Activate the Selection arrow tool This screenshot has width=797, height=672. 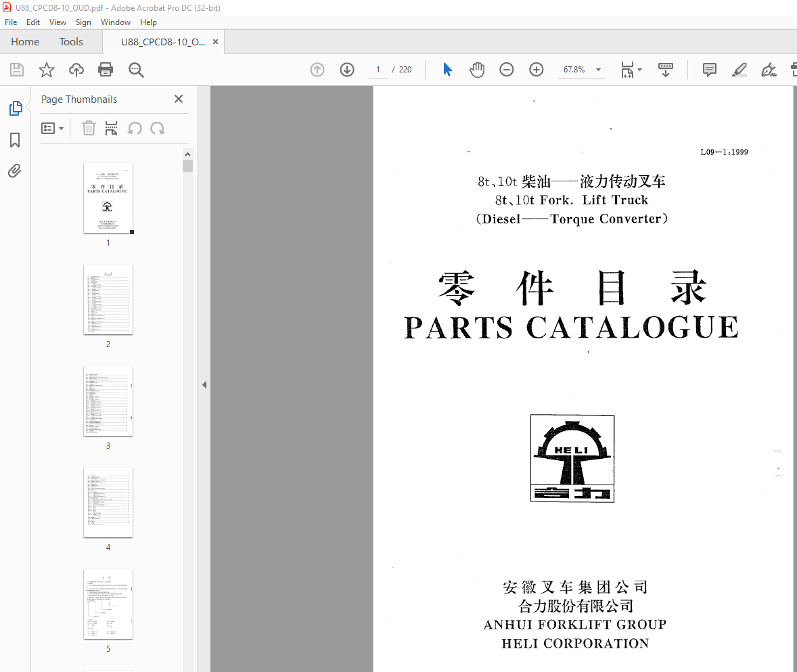pos(447,70)
